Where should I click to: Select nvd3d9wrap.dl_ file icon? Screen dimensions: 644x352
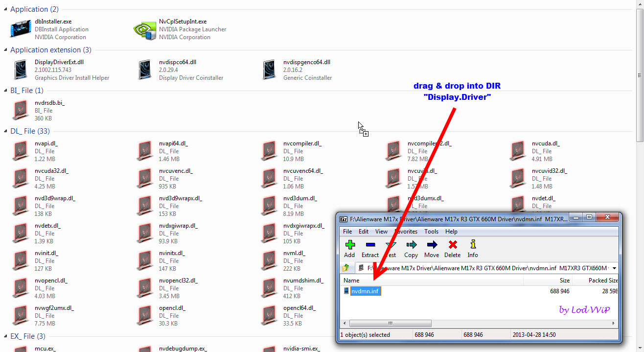coord(21,206)
